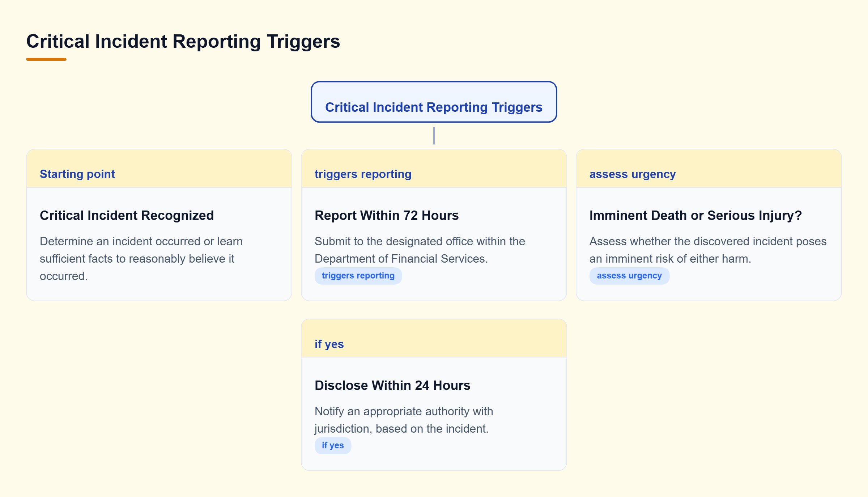This screenshot has width=868, height=497.
Task: Click the 'triggers reporting' pill tag
Action: click(358, 276)
